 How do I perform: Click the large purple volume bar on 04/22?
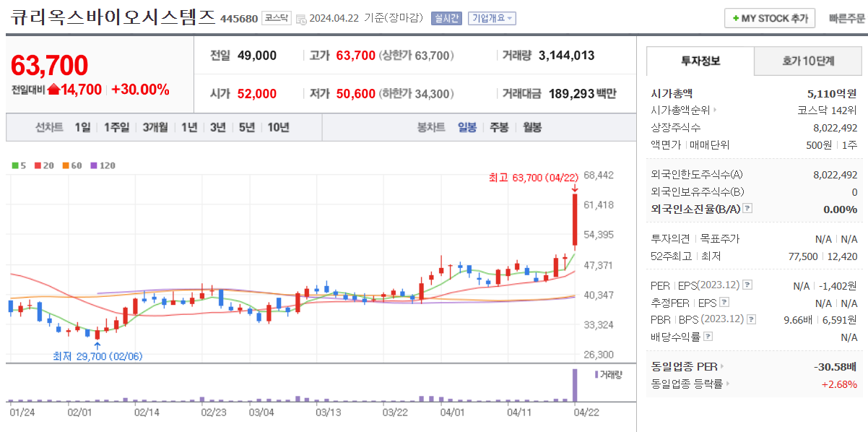[x=575, y=385]
